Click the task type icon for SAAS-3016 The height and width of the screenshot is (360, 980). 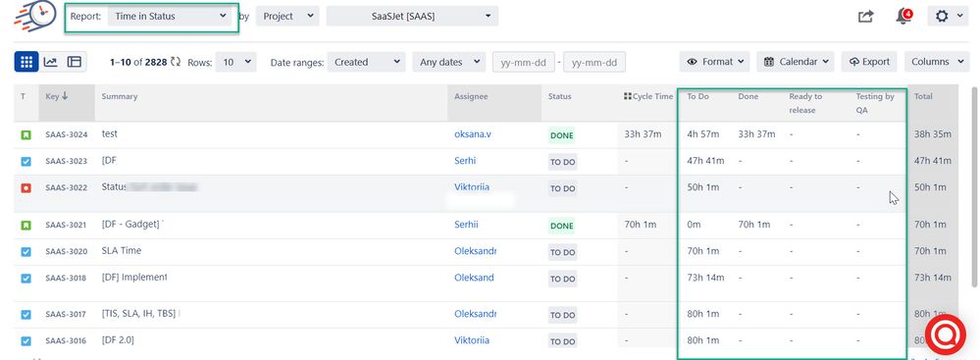pos(26,341)
